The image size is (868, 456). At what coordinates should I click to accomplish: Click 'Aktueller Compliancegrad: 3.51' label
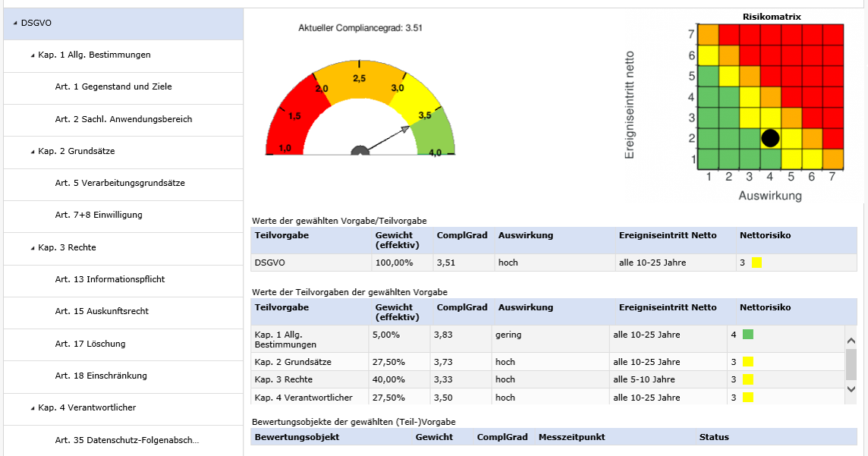pos(360,27)
